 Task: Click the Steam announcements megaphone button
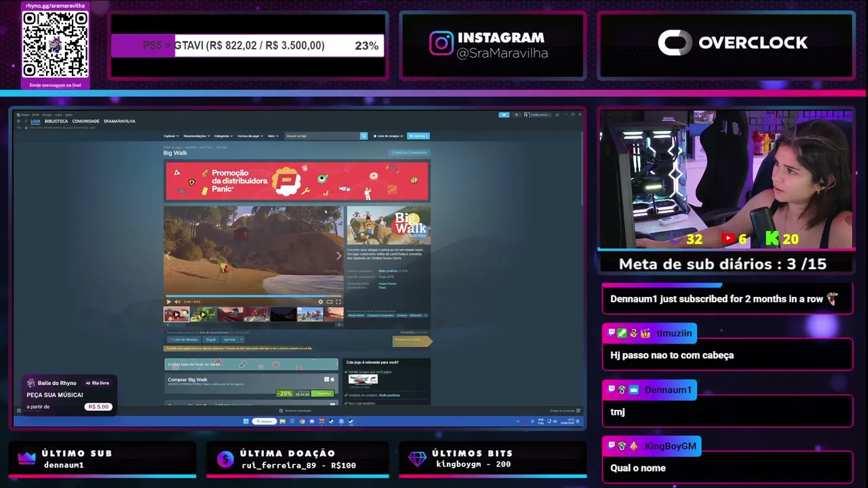click(x=504, y=115)
